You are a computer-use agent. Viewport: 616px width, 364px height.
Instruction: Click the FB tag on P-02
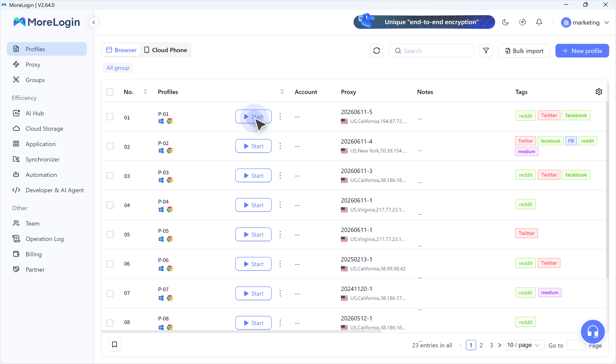point(571,141)
